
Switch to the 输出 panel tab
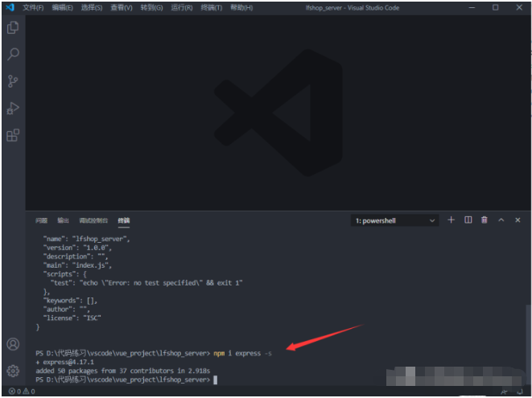coord(63,220)
